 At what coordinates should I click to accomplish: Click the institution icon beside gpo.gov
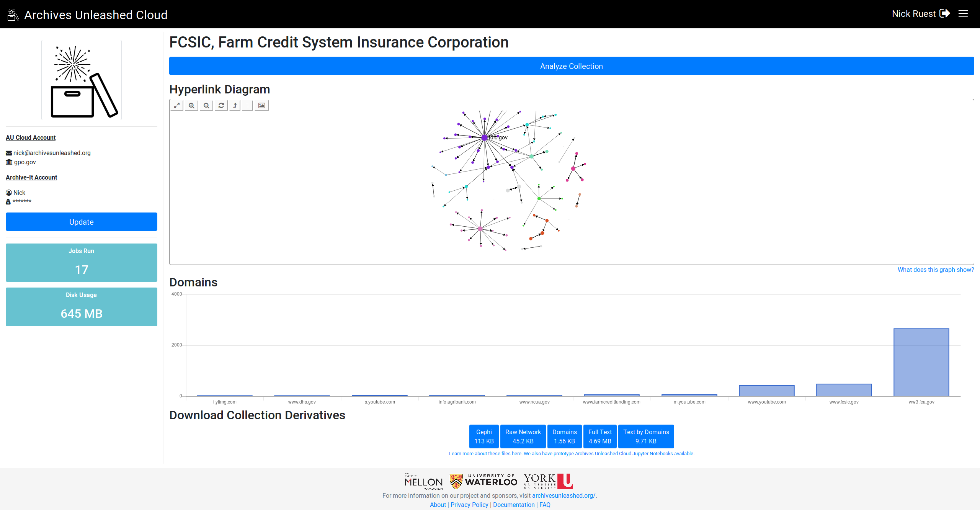[x=9, y=162]
